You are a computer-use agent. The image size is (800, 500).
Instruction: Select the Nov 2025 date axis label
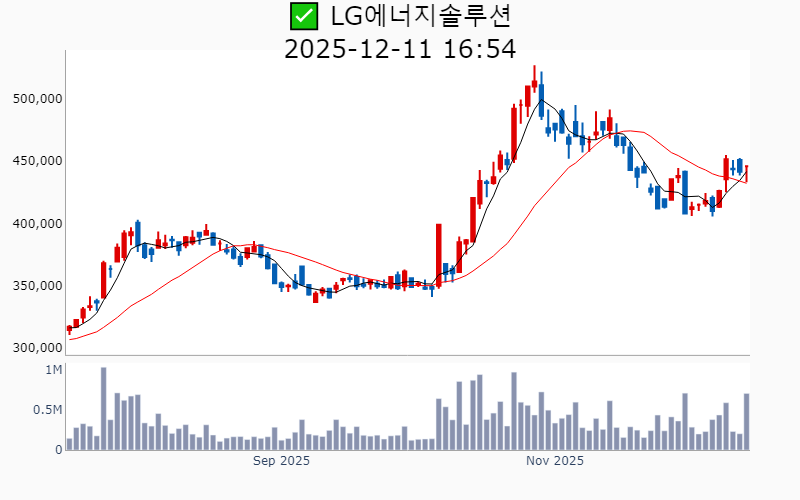tap(554, 461)
